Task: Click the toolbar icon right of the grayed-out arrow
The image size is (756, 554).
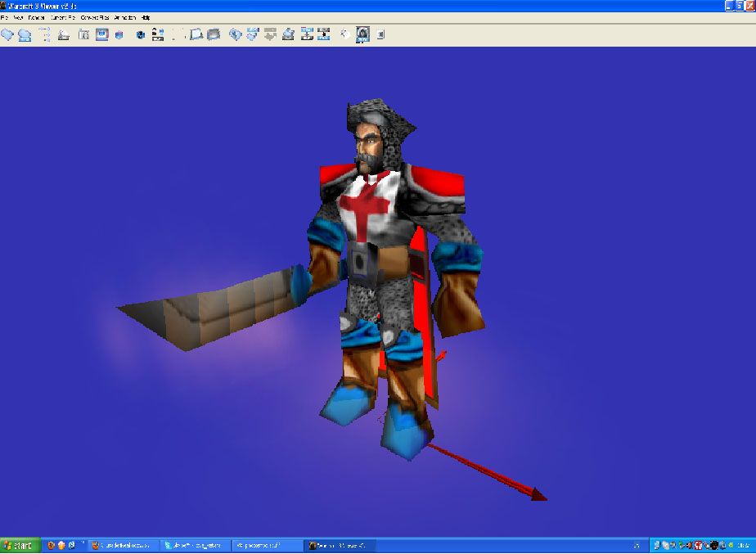Action: (x=288, y=34)
